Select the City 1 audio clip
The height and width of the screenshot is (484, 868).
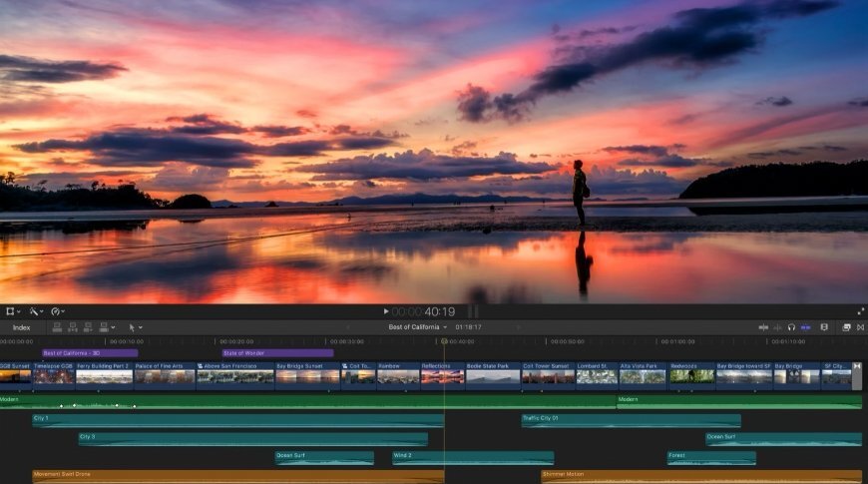(x=238, y=421)
